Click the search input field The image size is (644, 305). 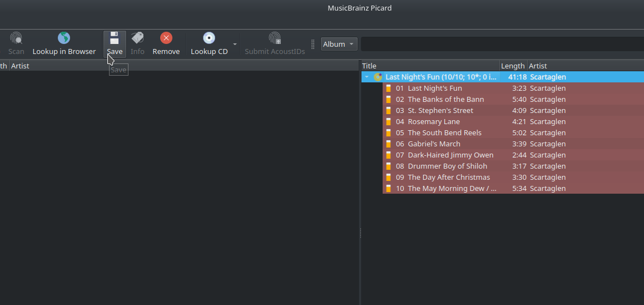coord(502,44)
